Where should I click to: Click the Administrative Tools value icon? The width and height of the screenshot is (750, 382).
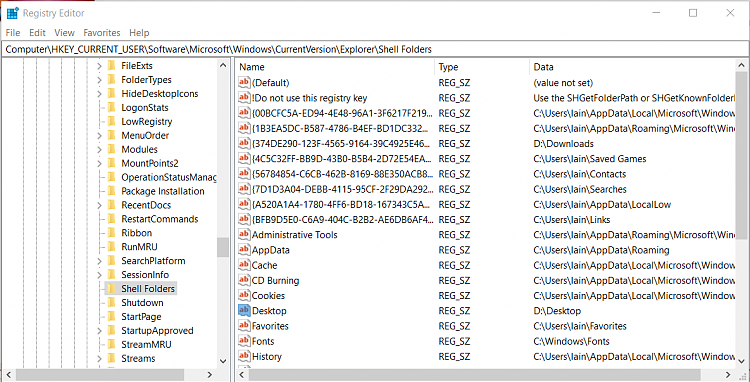[244, 235]
